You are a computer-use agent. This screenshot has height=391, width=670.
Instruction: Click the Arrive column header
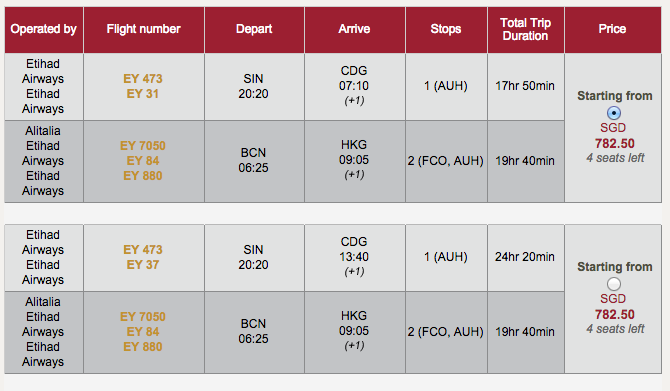[355, 29]
